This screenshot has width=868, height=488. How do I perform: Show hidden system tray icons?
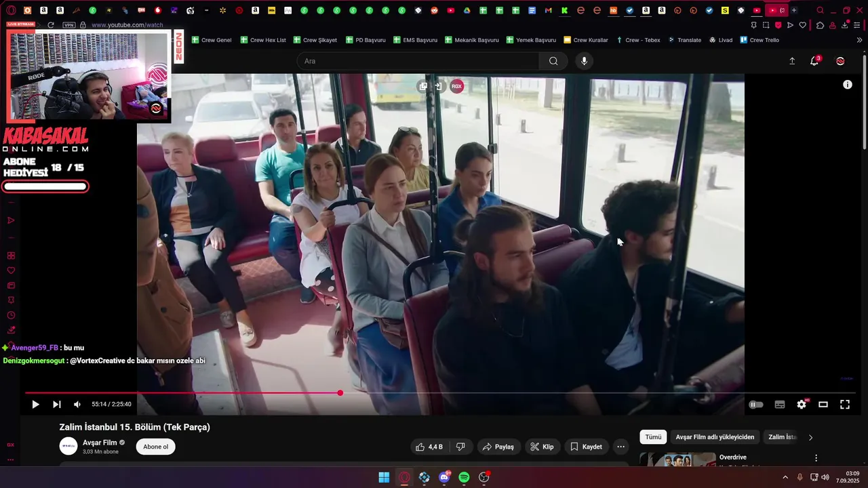[x=785, y=477]
